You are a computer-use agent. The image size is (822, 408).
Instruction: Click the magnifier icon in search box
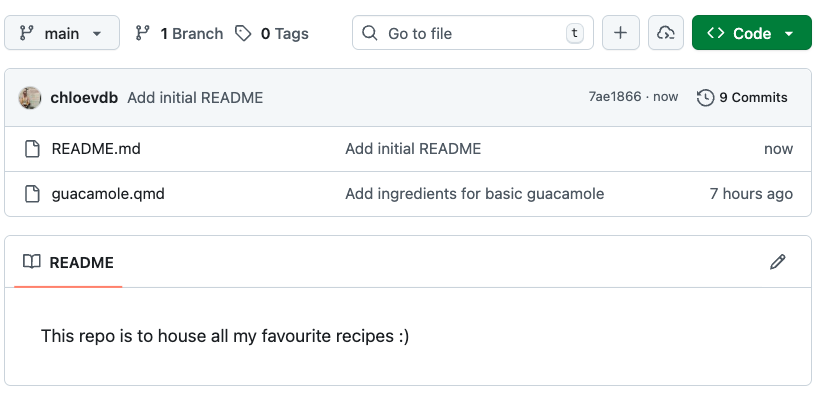click(371, 33)
